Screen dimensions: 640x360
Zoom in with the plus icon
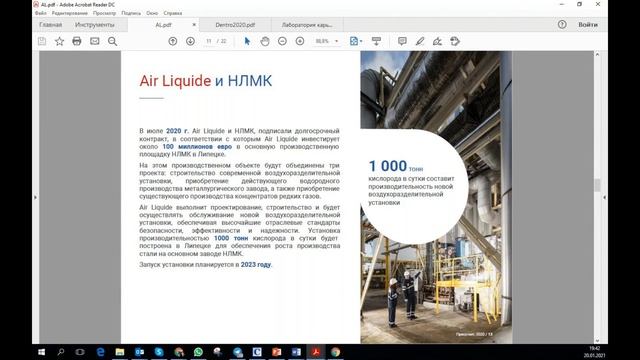tap(300, 41)
